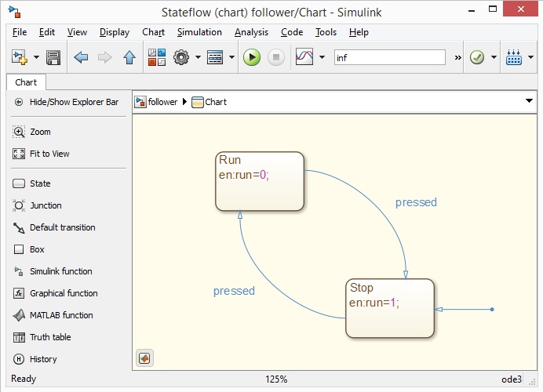The height and width of the screenshot is (392, 543).
Task: Open the Simulation Data Inspector icon
Action: (304, 56)
